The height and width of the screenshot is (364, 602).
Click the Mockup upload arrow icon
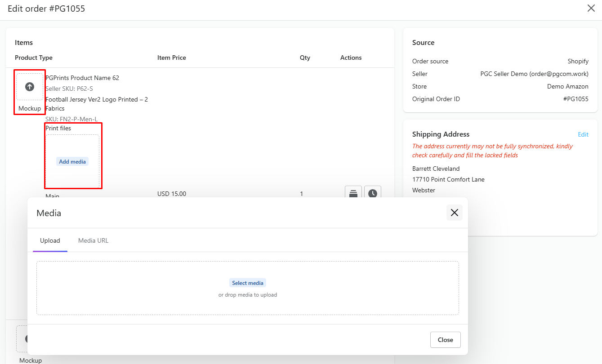[30, 87]
